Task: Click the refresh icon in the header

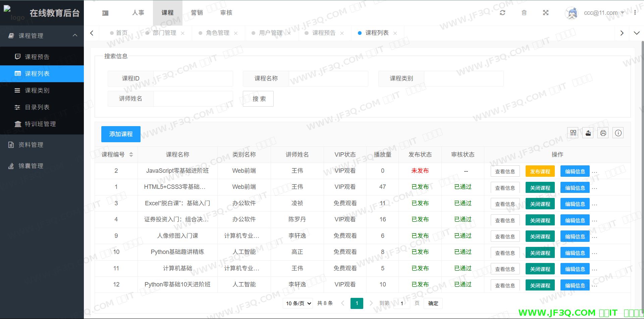Action: click(x=502, y=13)
